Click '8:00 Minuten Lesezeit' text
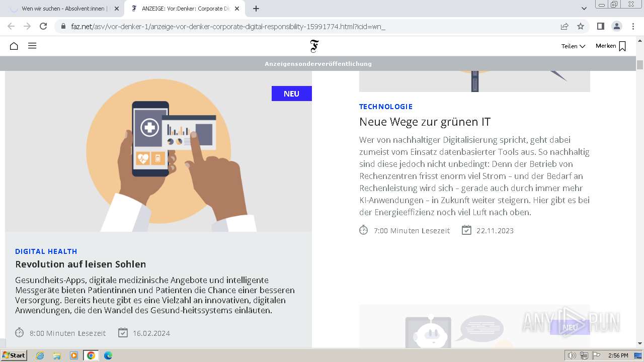Viewport: 644px width, 362px height. coord(68,333)
